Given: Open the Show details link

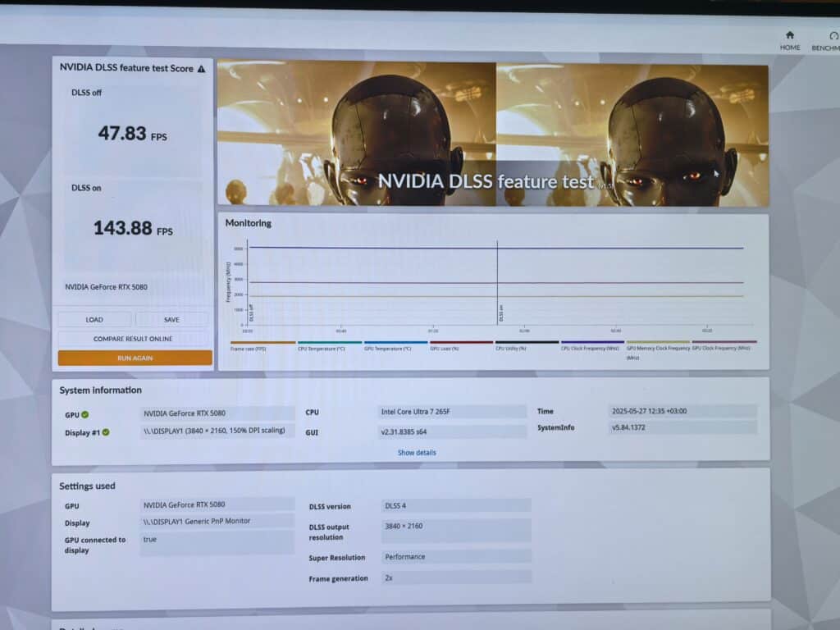Looking at the screenshot, I should point(417,453).
